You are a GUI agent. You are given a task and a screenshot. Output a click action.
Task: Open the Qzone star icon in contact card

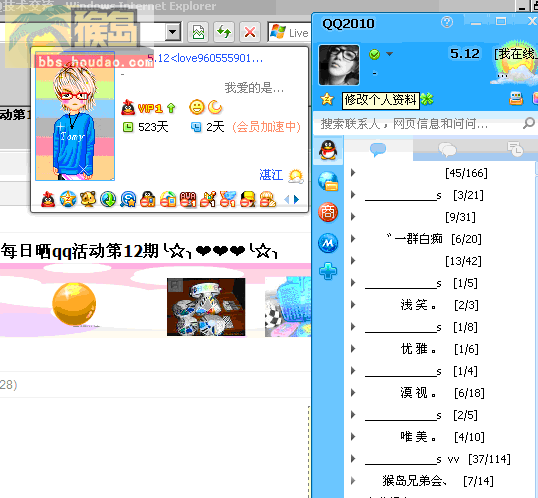pos(68,199)
